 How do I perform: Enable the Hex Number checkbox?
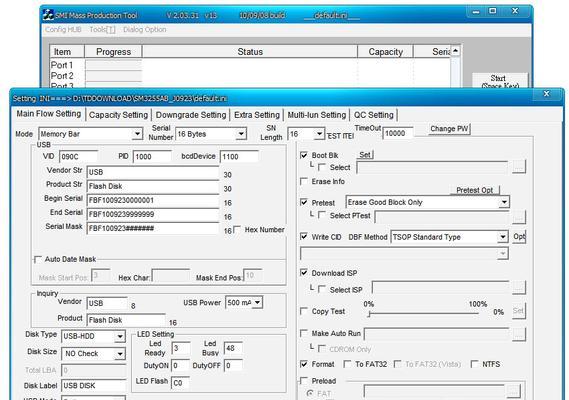[237, 230]
